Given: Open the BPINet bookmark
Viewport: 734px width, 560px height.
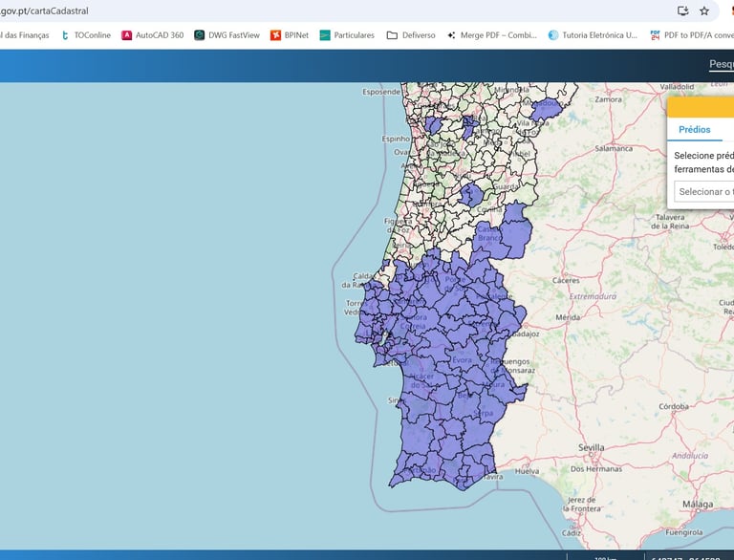Looking at the screenshot, I should pos(290,35).
